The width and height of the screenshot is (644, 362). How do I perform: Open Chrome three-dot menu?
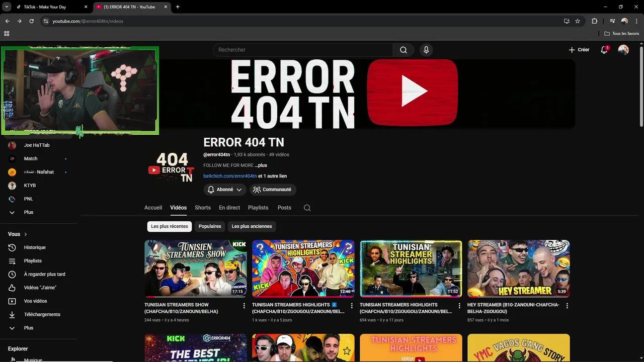click(x=636, y=21)
